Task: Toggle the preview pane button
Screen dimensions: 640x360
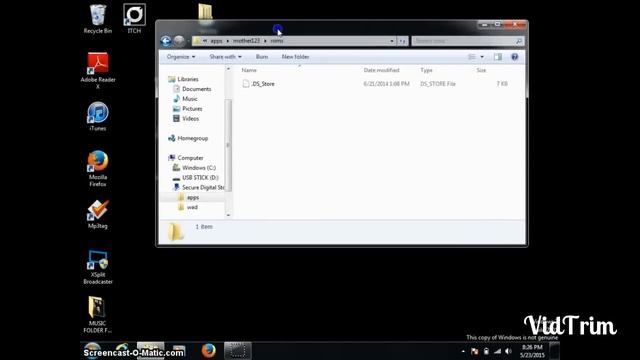Action: coord(498,57)
